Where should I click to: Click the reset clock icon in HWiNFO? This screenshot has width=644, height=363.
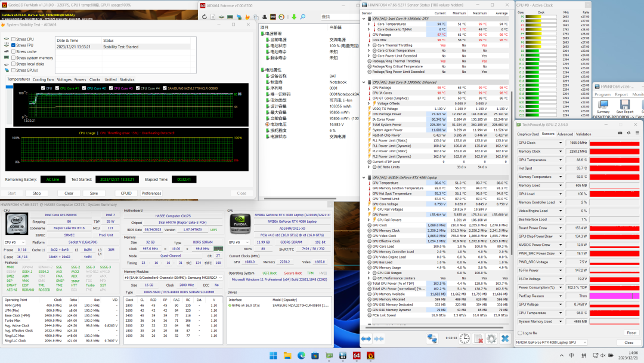[x=464, y=339]
